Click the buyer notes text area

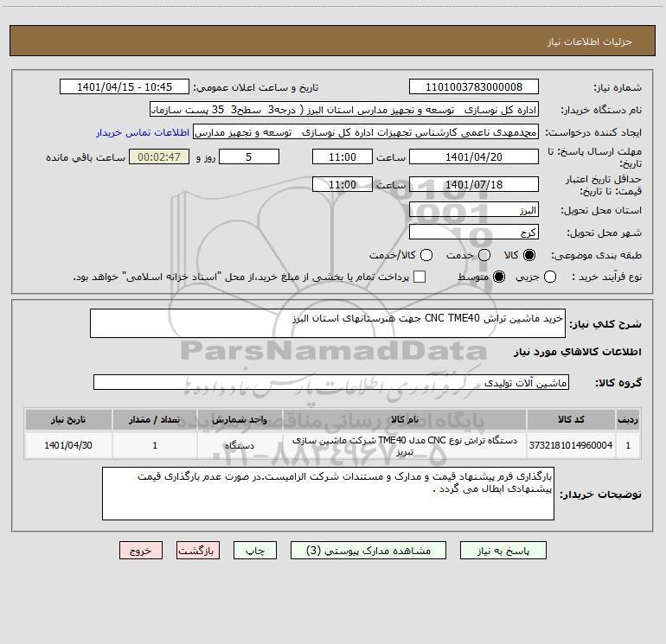(328, 494)
